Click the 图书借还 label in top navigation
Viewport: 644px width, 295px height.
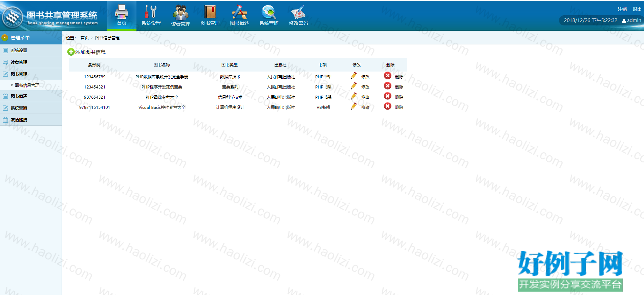239,23
